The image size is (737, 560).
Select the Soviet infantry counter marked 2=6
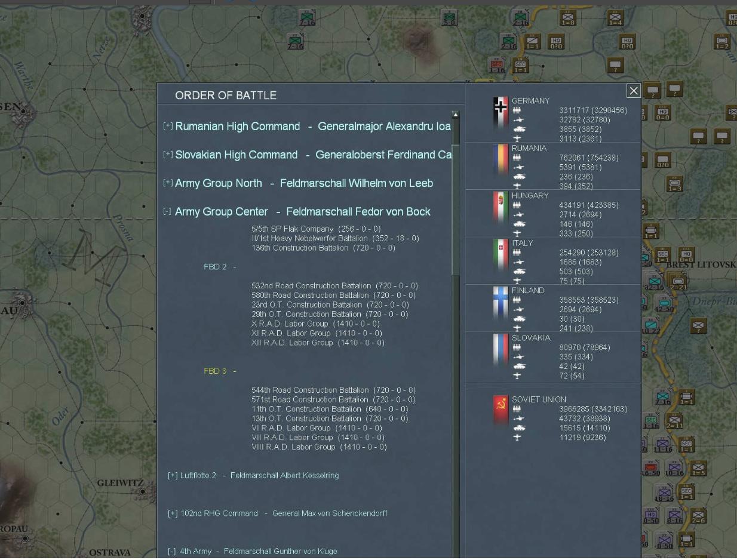pos(698,515)
